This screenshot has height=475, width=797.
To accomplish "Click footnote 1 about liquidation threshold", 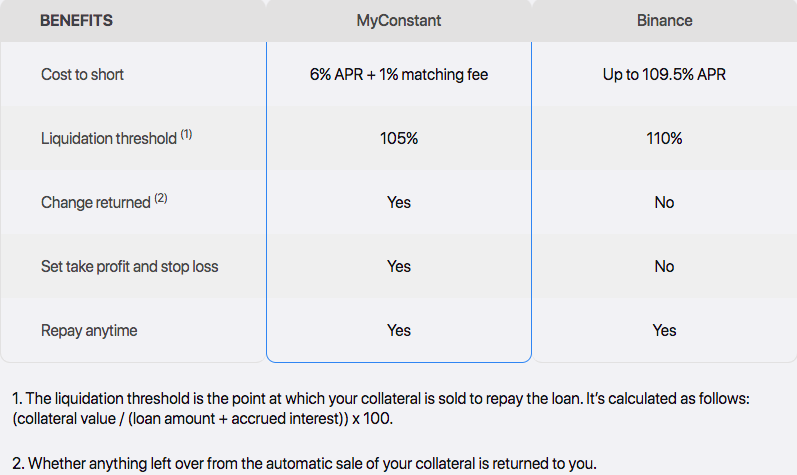I will (x=381, y=408).
